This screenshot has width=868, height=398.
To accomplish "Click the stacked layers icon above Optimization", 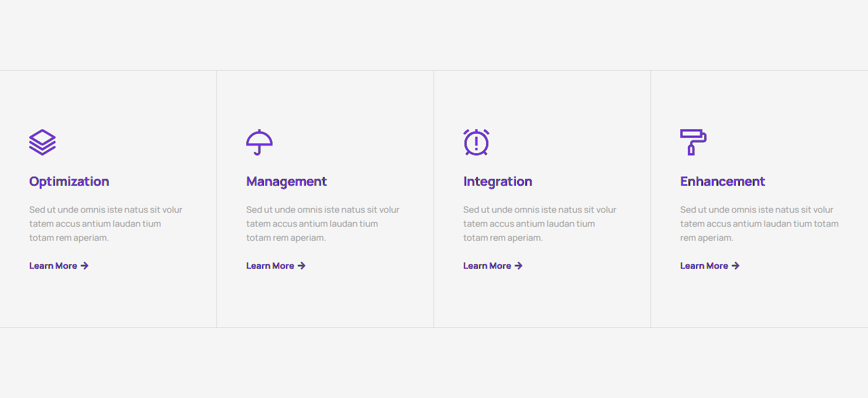I will pos(42,142).
